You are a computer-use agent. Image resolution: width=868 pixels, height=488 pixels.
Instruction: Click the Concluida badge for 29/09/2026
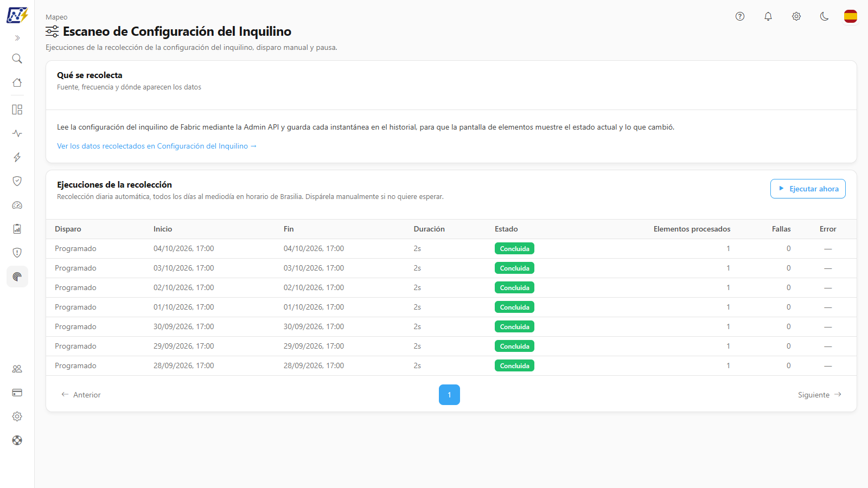(x=514, y=346)
